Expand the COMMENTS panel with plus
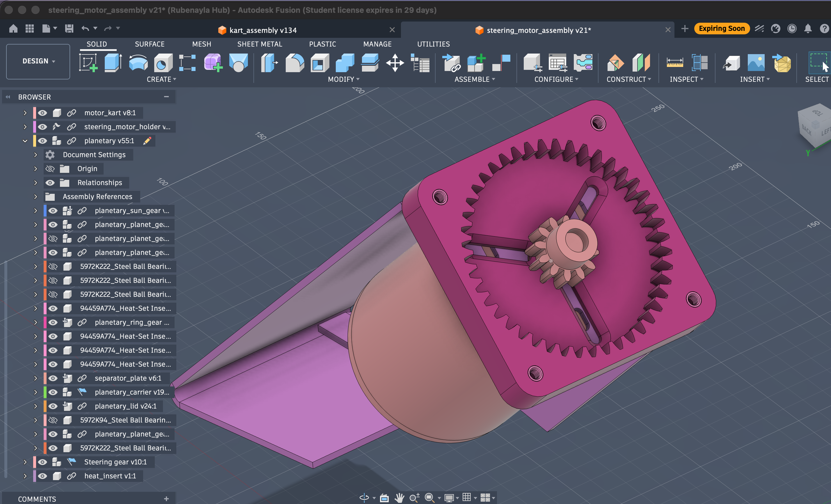Image resolution: width=831 pixels, height=504 pixels. [166, 498]
